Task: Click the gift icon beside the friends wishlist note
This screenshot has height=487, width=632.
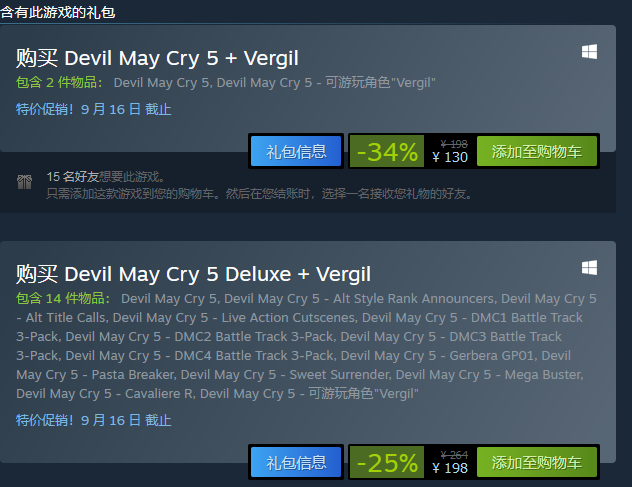Action: coord(25,182)
